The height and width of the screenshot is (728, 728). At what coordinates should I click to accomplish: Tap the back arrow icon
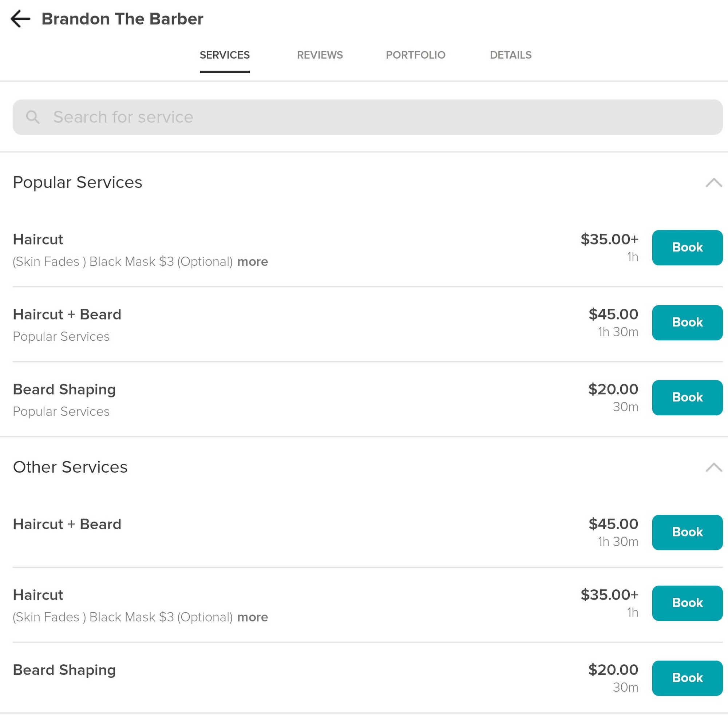point(20,19)
